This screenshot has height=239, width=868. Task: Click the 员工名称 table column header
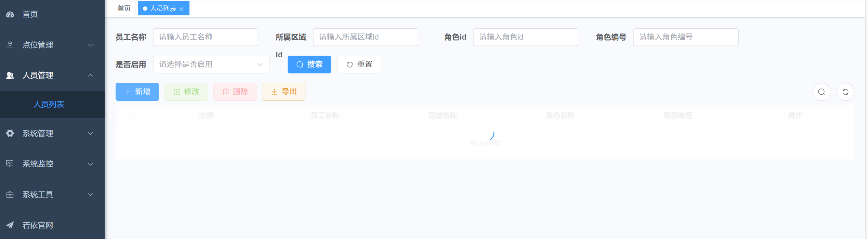[x=325, y=116]
